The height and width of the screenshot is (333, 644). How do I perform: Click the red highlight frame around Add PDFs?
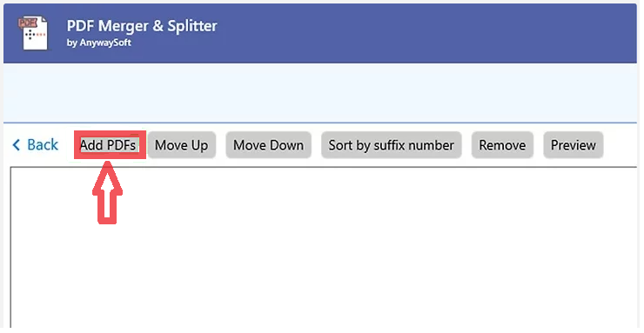pos(110,145)
